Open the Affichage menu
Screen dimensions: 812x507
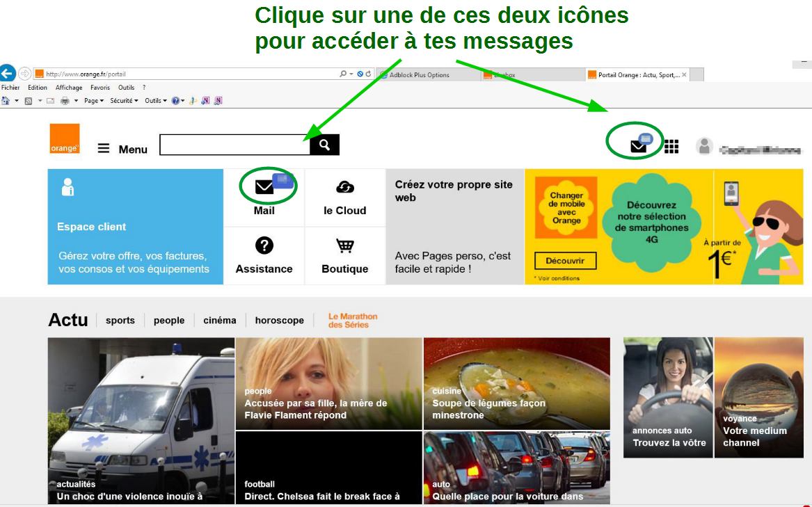coord(69,88)
